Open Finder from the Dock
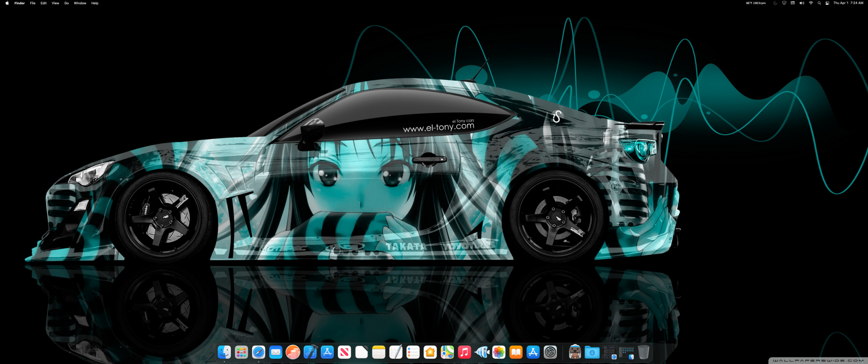Image resolution: width=868 pixels, height=364 pixels. (224, 352)
